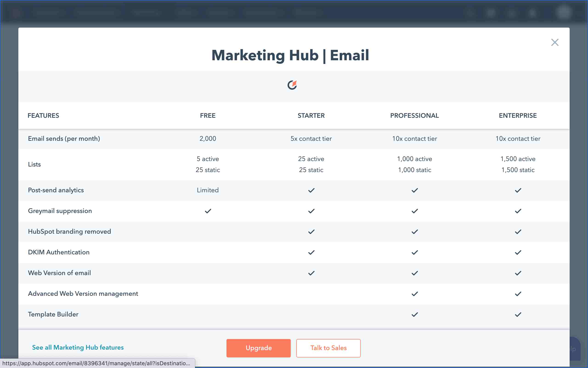
Task: Click the Talk to Sales button
Action: pos(328,348)
